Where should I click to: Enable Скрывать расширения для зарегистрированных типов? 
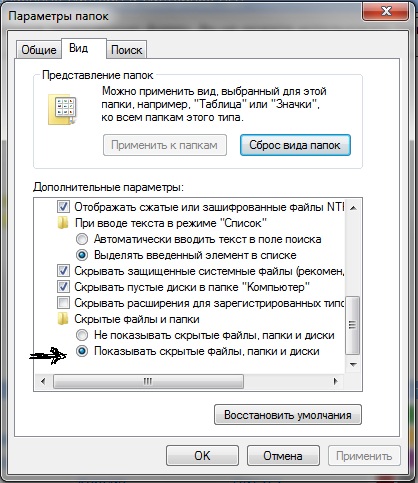[63, 303]
